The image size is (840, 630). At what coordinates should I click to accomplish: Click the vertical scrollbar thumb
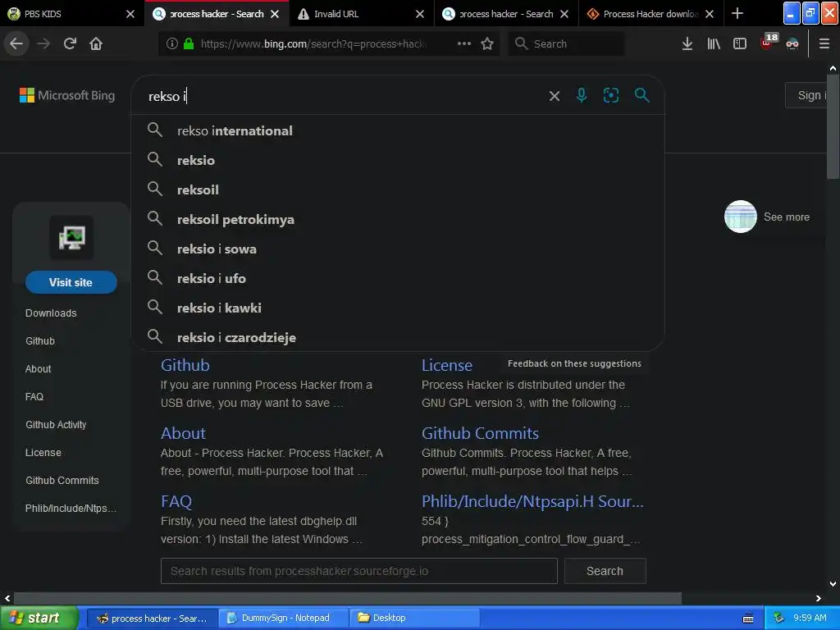click(x=833, y=126)
